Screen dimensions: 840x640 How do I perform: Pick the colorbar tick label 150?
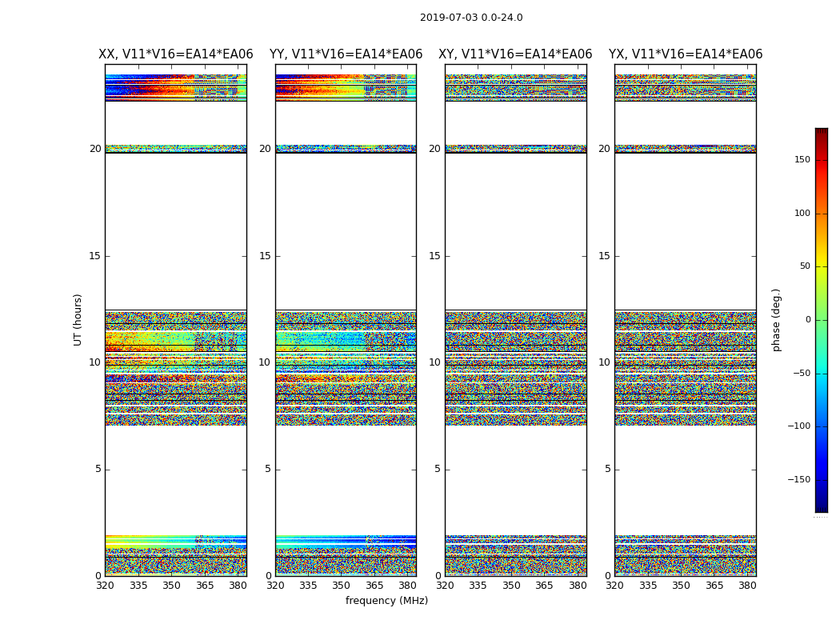point(802,159)
